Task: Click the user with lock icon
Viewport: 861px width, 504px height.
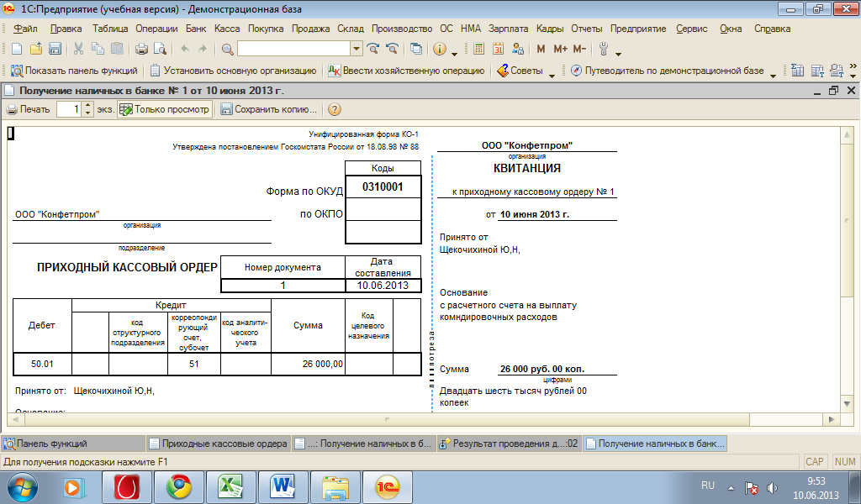Action: 517,49
